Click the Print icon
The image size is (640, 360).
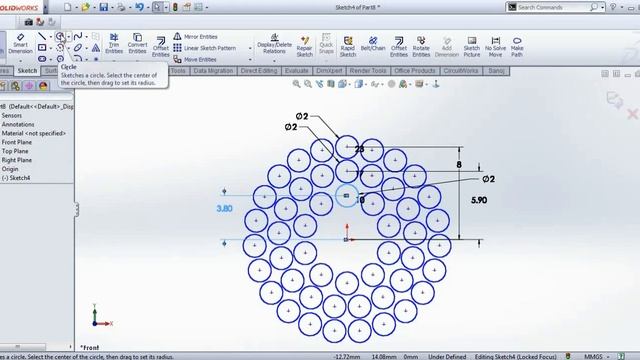(121, 7)
